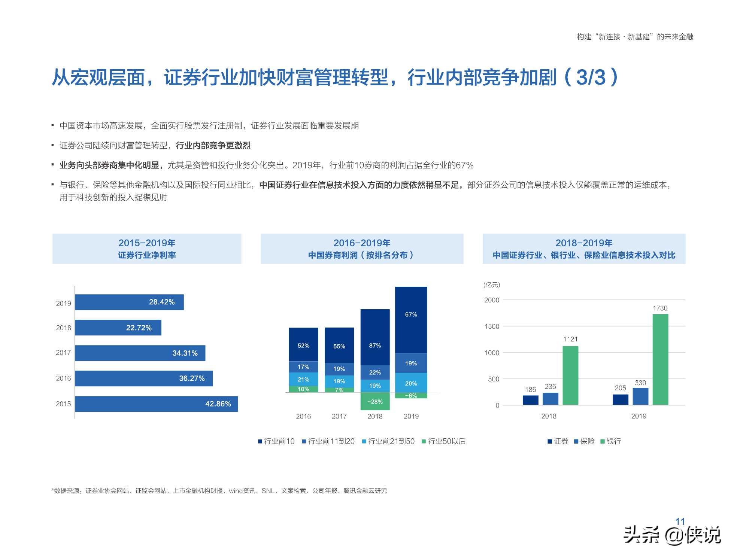Click the 2000 y-axis label

(492, 300)
